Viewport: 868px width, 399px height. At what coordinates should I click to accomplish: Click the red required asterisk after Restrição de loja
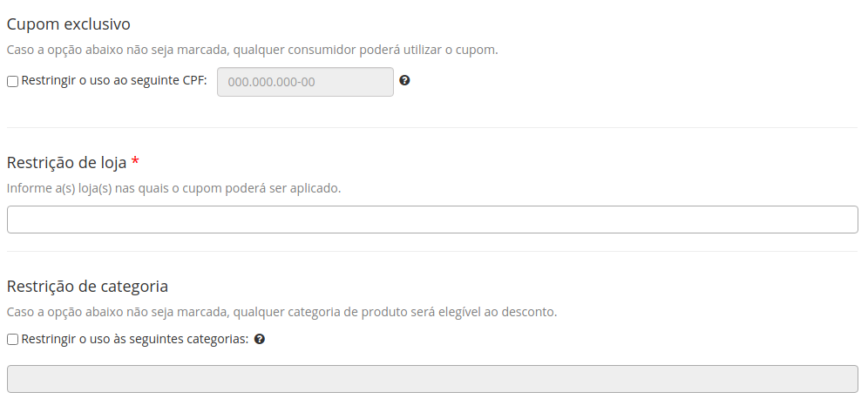point(135,162)
